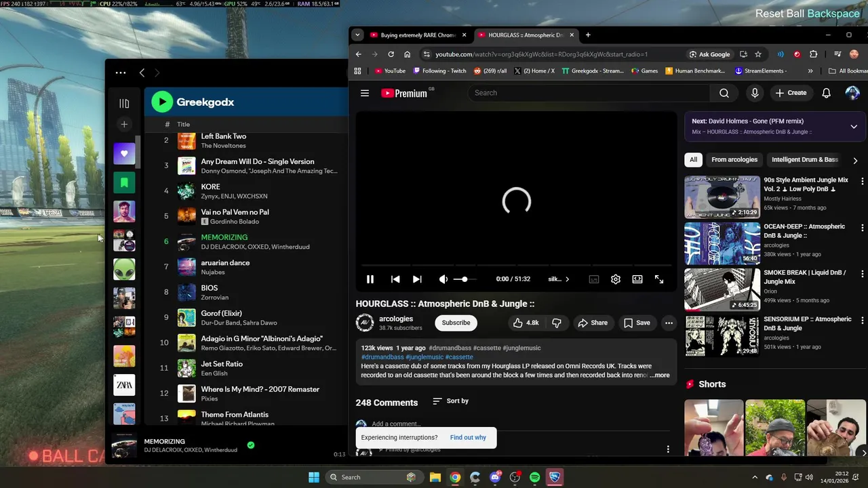Open more actions beside the Save button
The height and width of the screenshot is (488, 868).
669,323
